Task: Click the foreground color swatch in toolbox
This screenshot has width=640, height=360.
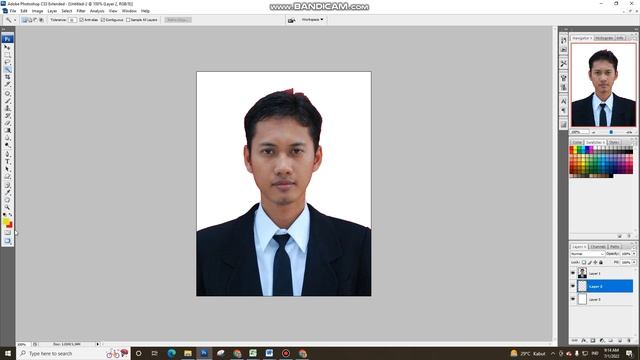Action: 6,222
